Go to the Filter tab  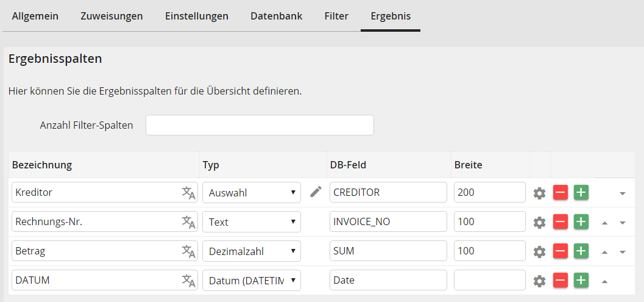(x=336, y=16)
